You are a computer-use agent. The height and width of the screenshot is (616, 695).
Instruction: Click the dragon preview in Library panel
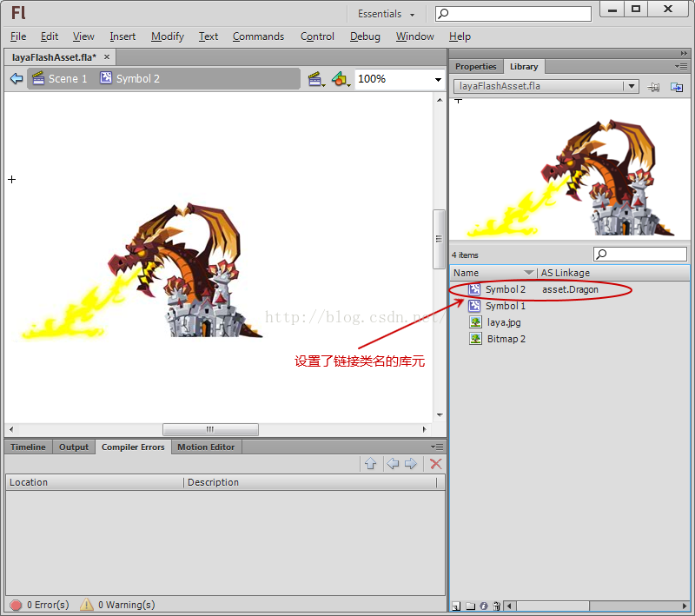[571, 178]
